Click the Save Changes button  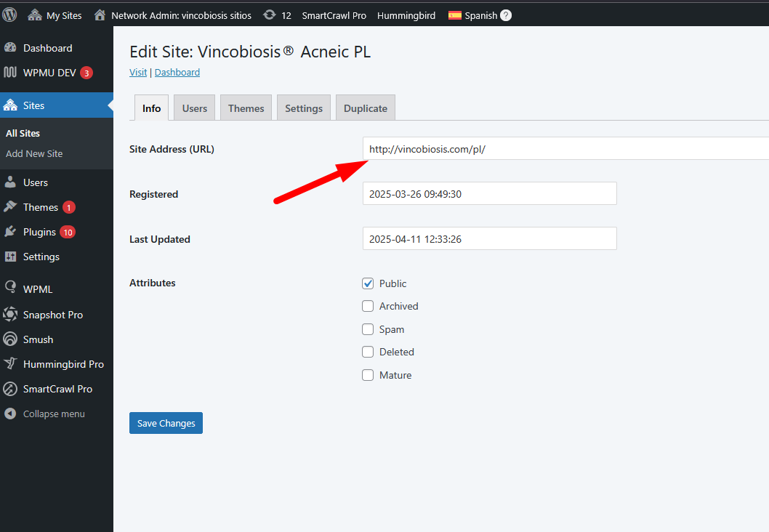(166, 423)
